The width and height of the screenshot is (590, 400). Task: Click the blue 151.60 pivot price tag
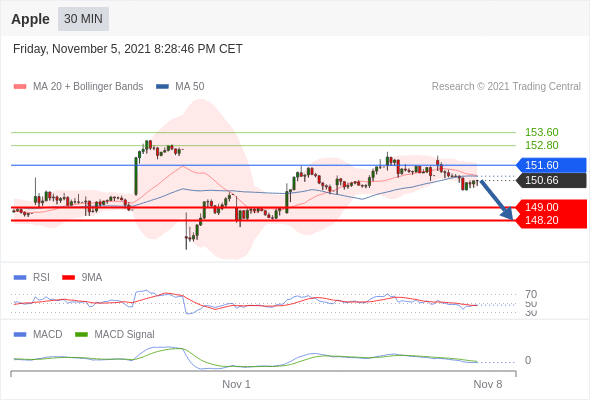click(551, 165)
